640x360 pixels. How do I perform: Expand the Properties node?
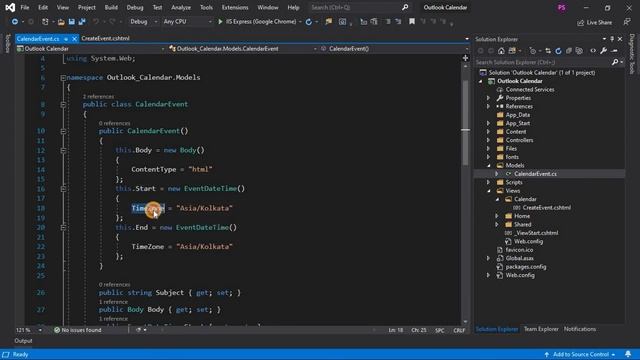pyautogui.click(x=488, y=98)
